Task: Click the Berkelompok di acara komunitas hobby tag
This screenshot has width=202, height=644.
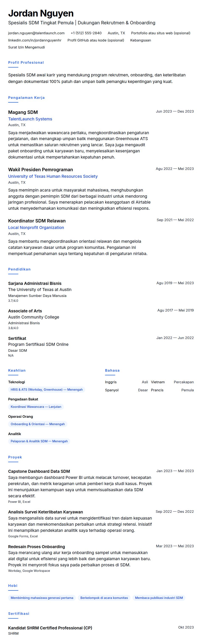Action: 104,598
